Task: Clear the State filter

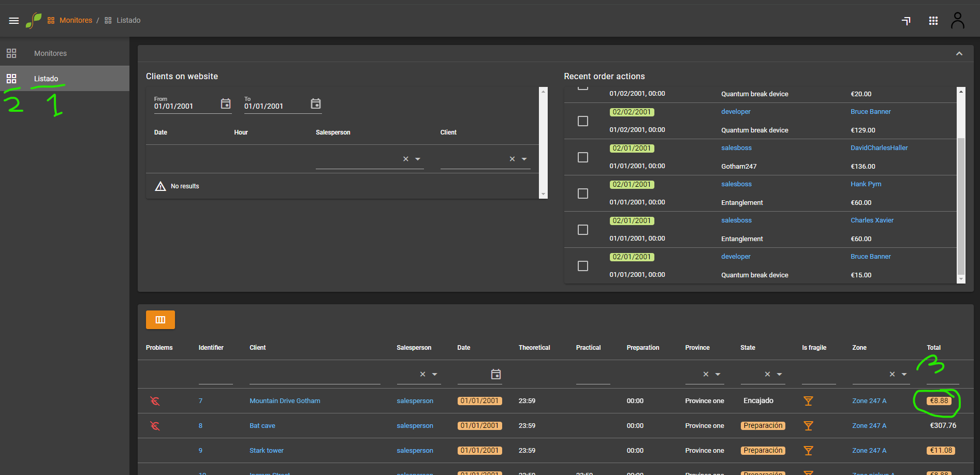Action: (x=767, y=374)
